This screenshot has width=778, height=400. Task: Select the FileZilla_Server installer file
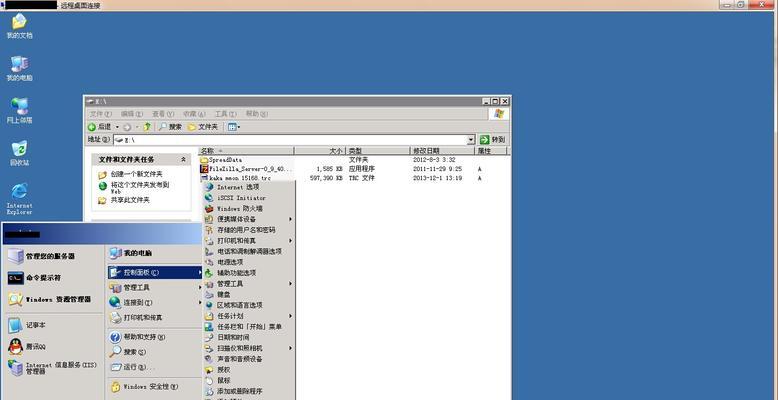pyautogui.click(x=250, y=169)
